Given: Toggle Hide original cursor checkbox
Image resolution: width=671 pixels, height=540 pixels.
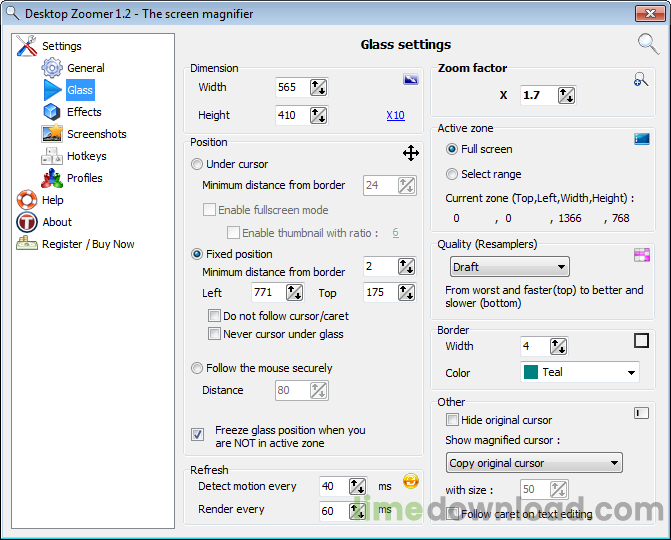Looking at the screenshot, I should coord(453,420).
